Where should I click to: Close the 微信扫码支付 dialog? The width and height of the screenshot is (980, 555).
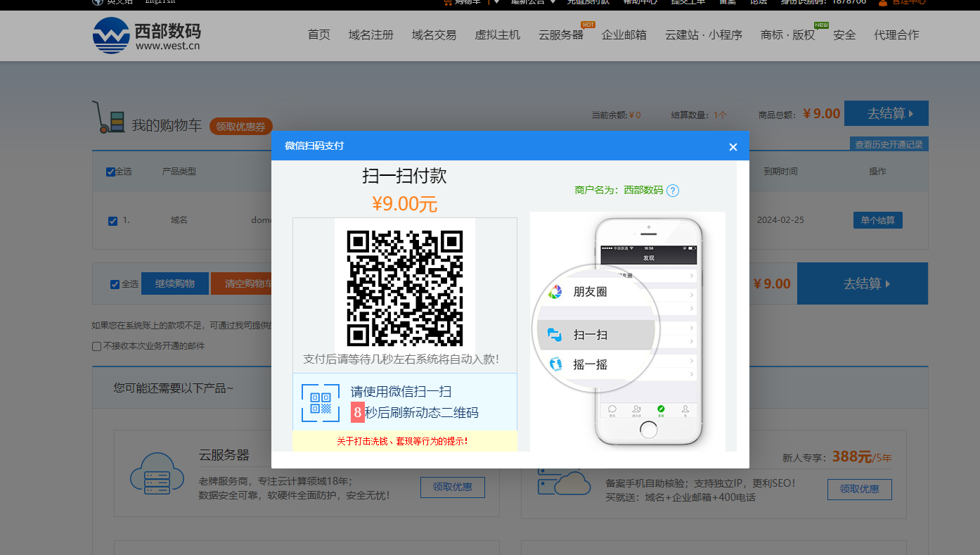tap(733, 146)
